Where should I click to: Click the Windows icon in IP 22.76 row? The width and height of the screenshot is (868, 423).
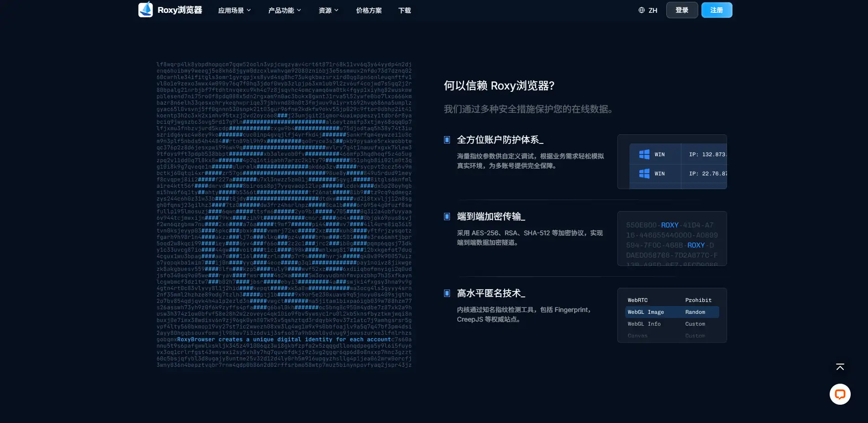tap(644, 174)
